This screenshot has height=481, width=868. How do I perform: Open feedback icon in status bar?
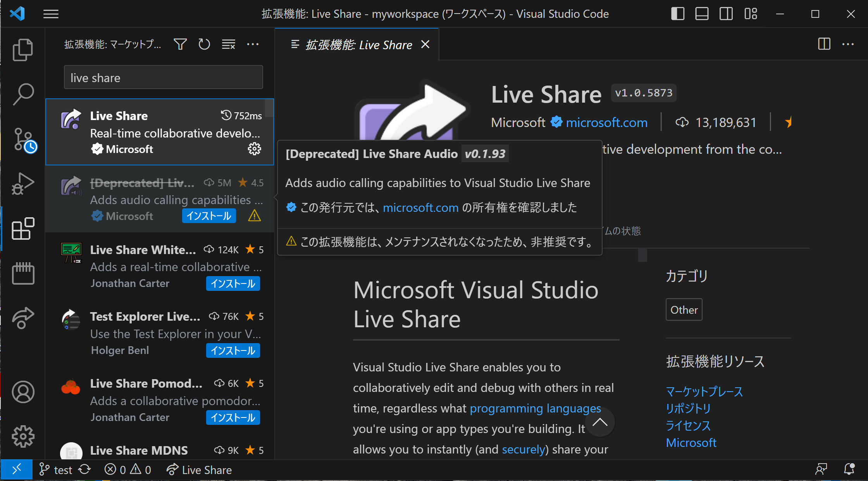coord(821,470)
